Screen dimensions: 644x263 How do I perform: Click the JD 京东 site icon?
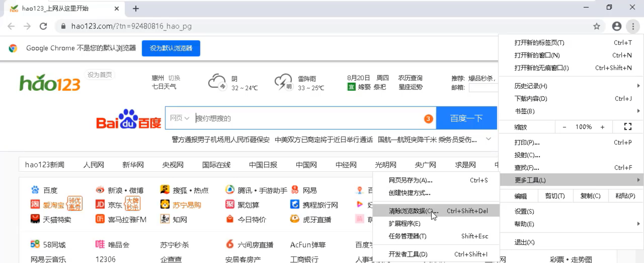[100, 204]
